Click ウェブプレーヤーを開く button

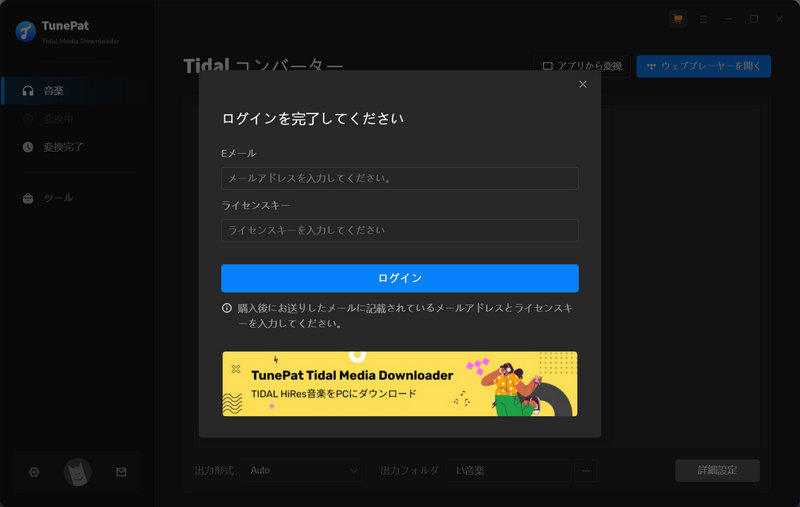pyautogui.click(x=704, y=66)
